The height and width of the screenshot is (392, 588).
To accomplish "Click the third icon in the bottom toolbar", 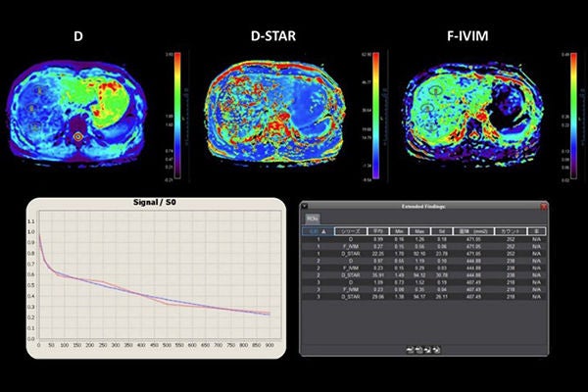I will [427, 350].
